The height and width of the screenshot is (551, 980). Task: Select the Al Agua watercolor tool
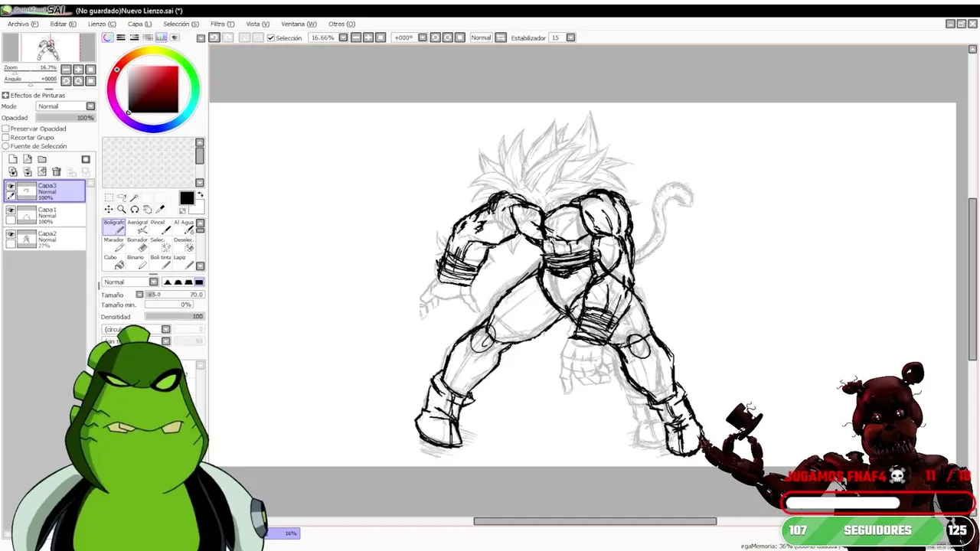click(x=184, y=227)
